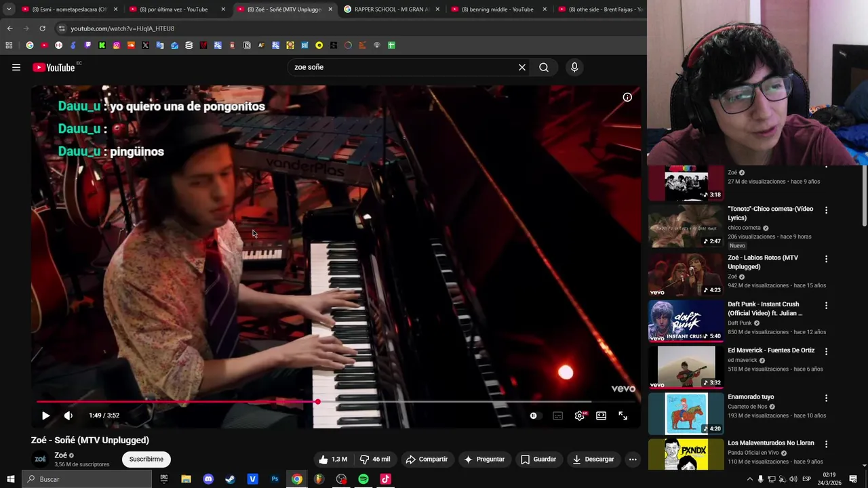Subscribe via the Suscribirme button
This screenshot has width=868, height=488.
click(146, 459)
